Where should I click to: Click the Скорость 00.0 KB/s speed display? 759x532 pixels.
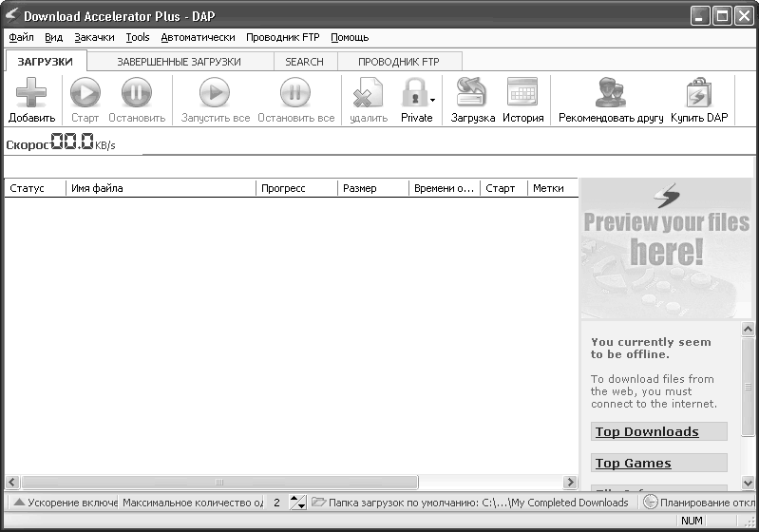coord(61,142)
